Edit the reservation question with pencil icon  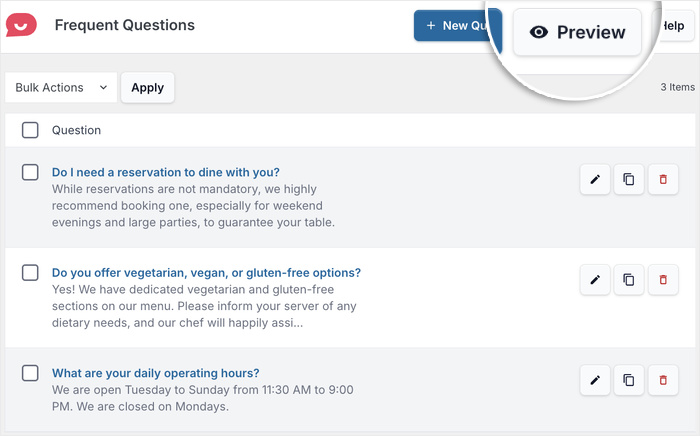(595, 180)
